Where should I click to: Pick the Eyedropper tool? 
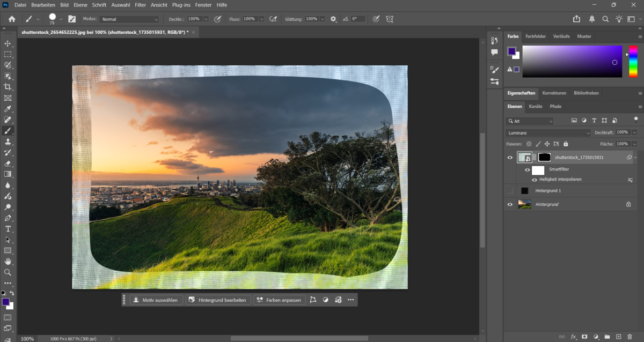[x=8, y=108]
